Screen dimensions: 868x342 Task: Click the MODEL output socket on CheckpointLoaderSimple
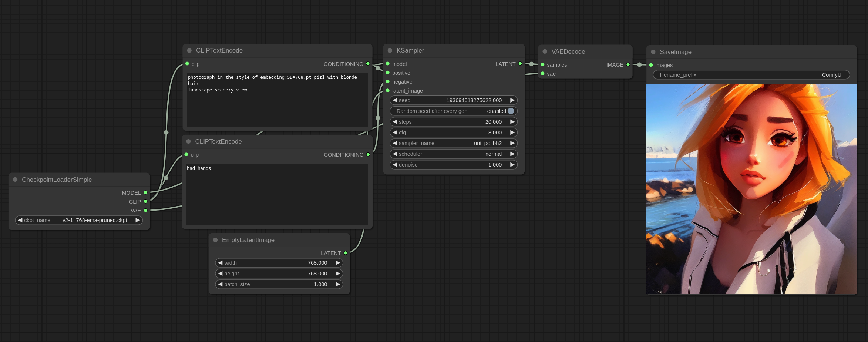point(145,192)
